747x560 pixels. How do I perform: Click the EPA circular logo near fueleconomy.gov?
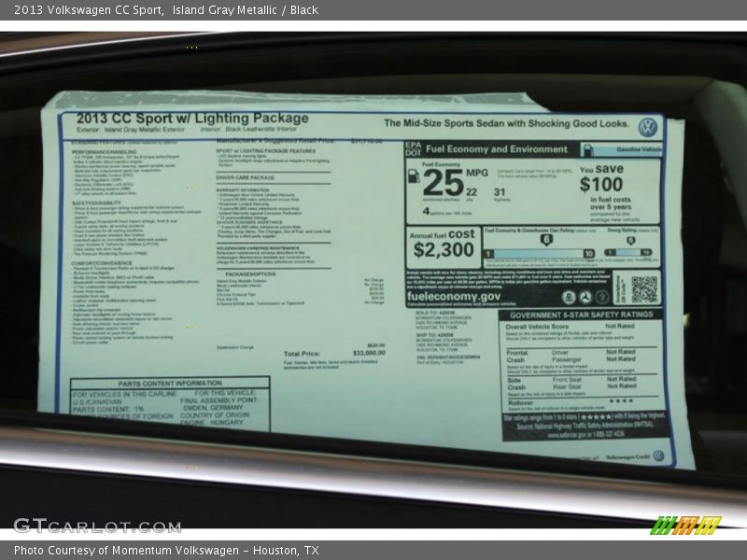569,296
